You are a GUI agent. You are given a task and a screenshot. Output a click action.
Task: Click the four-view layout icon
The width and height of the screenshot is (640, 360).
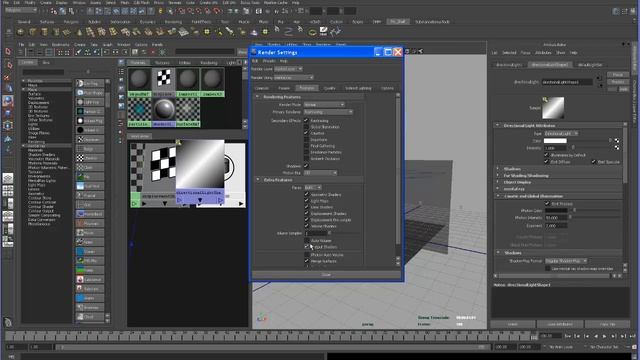[x=8, y=191]
